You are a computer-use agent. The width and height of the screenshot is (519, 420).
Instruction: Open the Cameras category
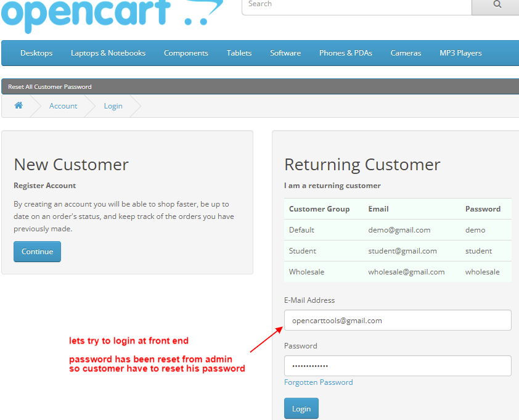406,53
